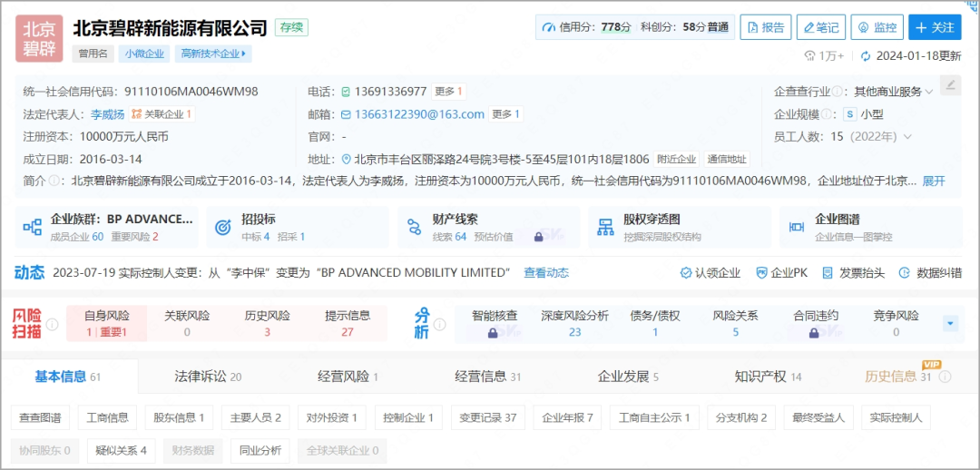This screenshot has width=980, height=470.
Task: Click email 13663122390@163.com link
Action: pyautogui.click(x=419, y=114)
